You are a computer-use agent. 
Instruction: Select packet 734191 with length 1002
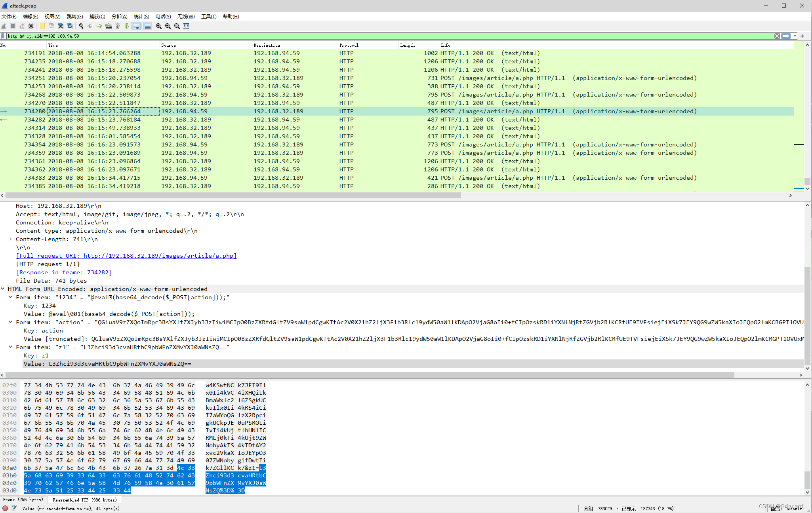pyautogui.click(x=397, y=53)
